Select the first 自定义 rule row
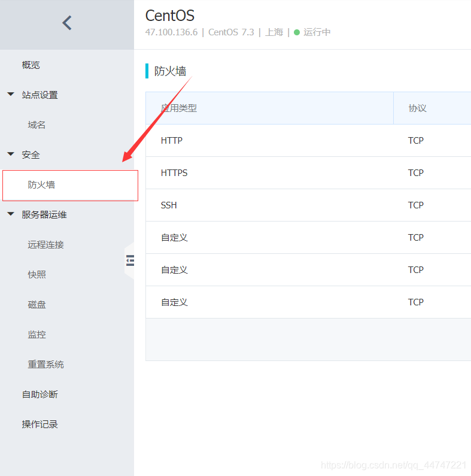The width and height of the screenshot is (471, 476). (x=308, y=237)
